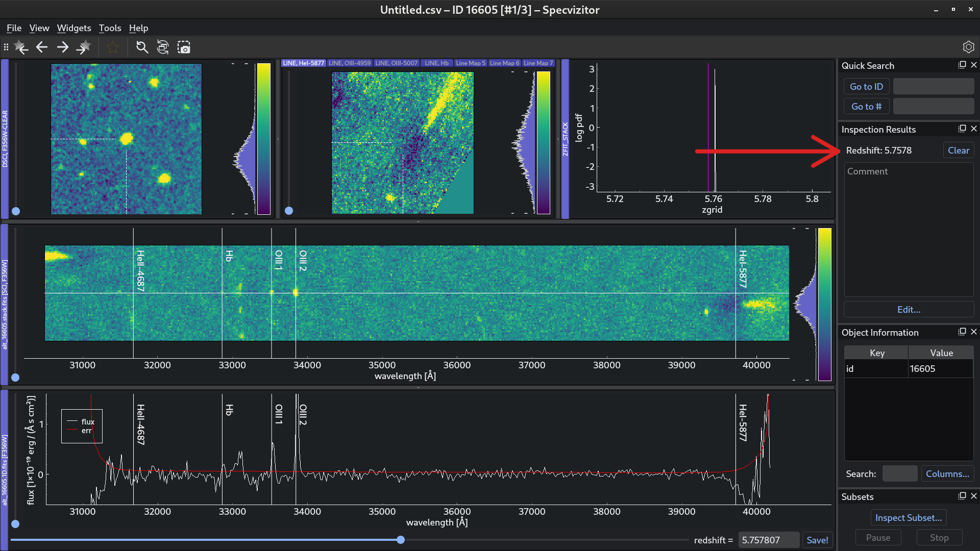Click the Pause button
Viewport: 980px width, 551px height.
point(878,538)
